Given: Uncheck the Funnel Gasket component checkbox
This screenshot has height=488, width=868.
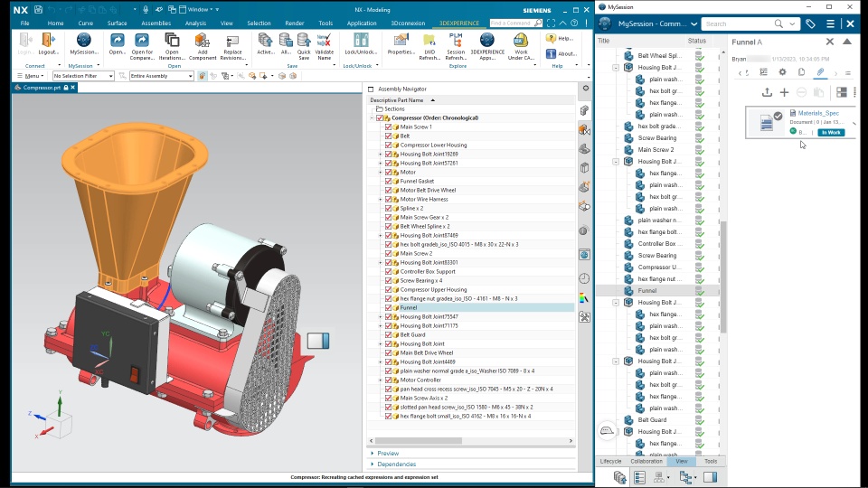Looking at the screenshot, I should pyautogui.click(x=388, y=181).
